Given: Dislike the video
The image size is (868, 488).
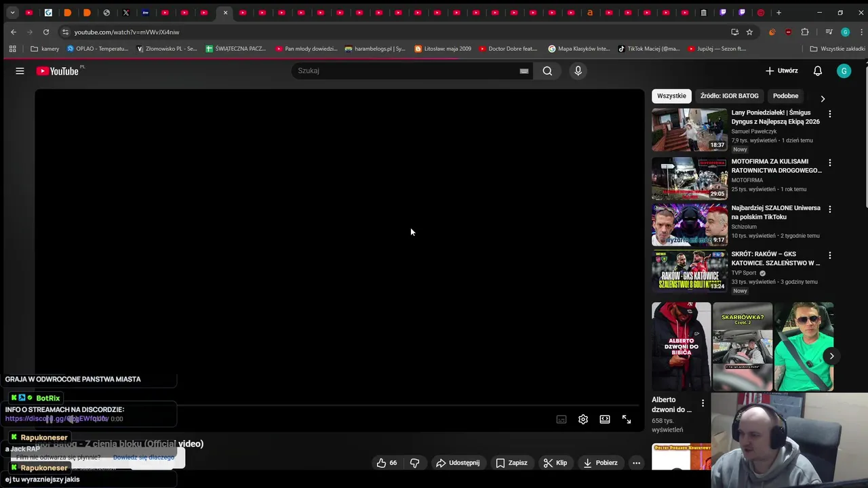Looking at the screenshot, I should (414, 463).
